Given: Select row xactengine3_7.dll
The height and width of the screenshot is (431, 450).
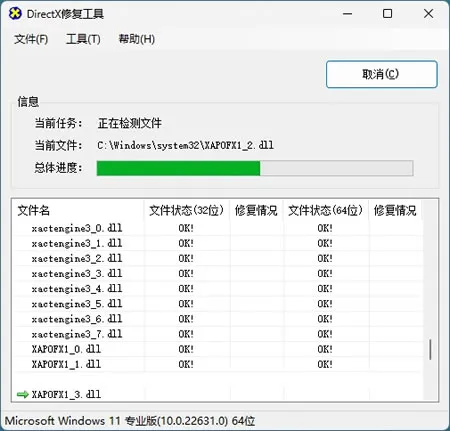Looking at the screenshot, I should pos(218,334).
